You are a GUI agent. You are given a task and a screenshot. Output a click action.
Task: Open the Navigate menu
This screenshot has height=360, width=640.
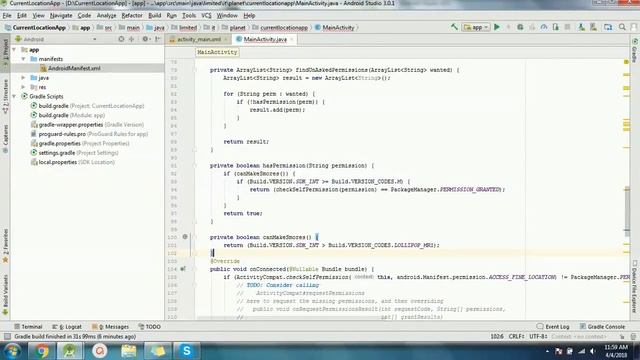pyautogui.click(x=61, y=16)
